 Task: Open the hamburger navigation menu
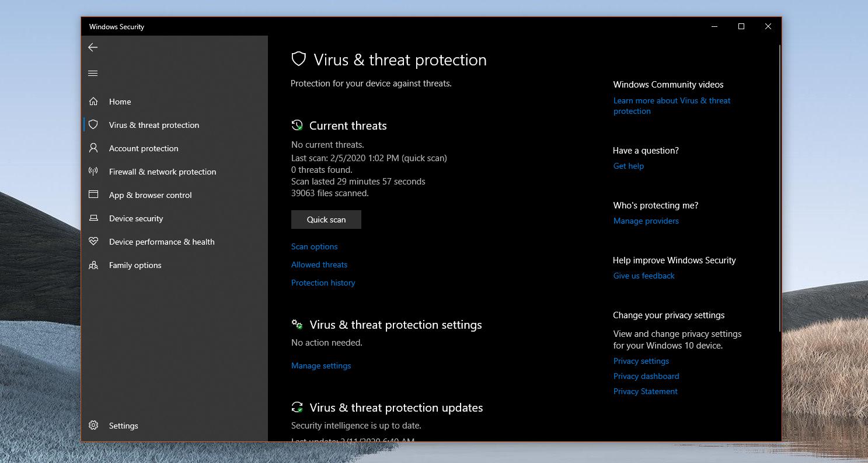point(93,73)
